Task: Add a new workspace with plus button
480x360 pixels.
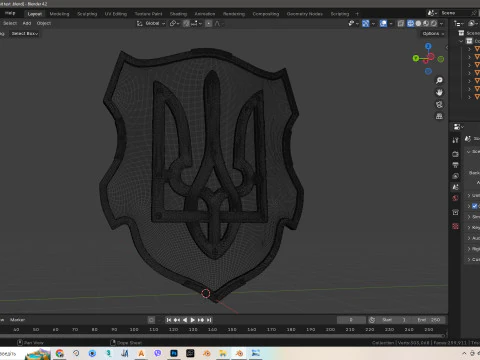Action: pos(357,14)
